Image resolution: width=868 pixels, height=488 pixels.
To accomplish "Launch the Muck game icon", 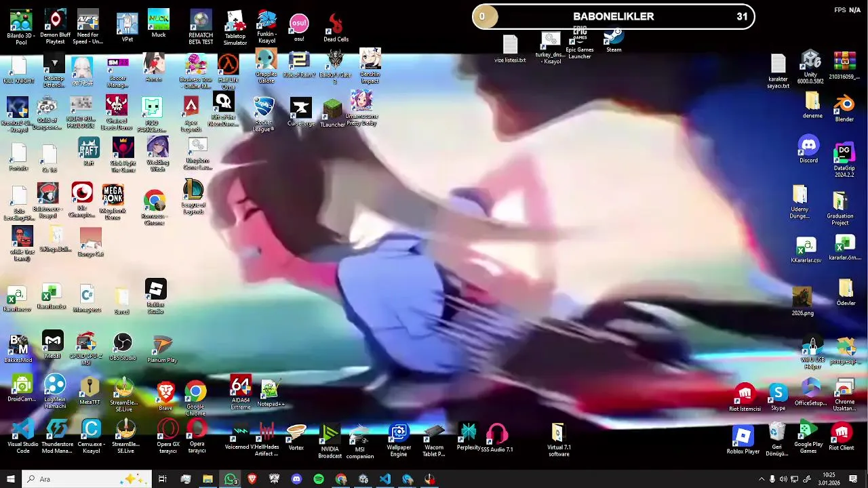I will point(159,24).
